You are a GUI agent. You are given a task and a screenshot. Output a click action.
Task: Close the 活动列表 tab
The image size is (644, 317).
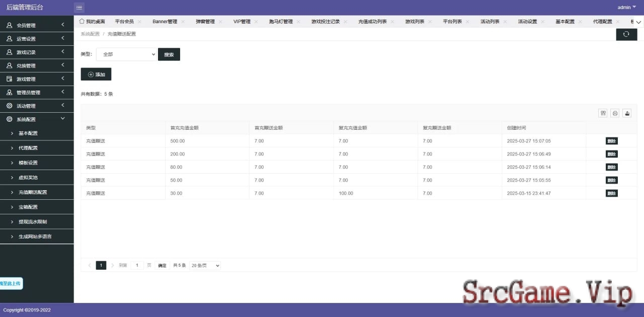[x=505, y=22]
